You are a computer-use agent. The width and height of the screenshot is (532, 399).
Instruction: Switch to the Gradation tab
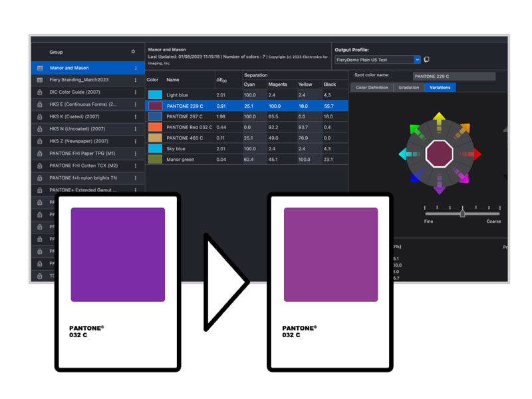(408, 88)
